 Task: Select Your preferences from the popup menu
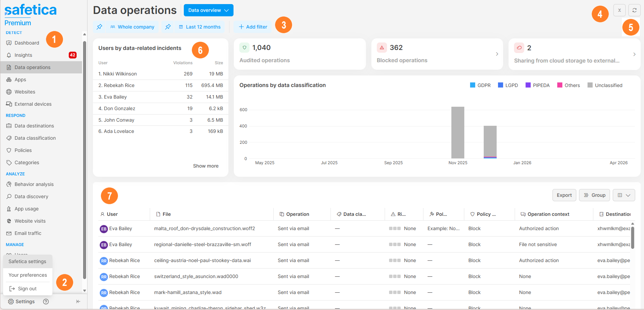28,275
